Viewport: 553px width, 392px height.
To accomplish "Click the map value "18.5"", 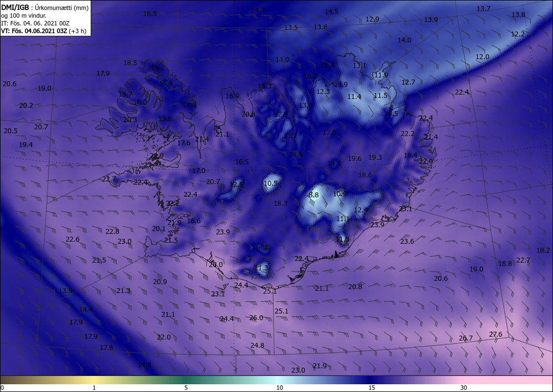I will point(130,62).
